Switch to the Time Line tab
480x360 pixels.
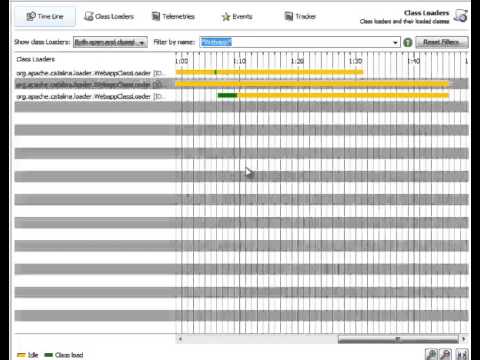pyautogui.click(x=45, y=16)
